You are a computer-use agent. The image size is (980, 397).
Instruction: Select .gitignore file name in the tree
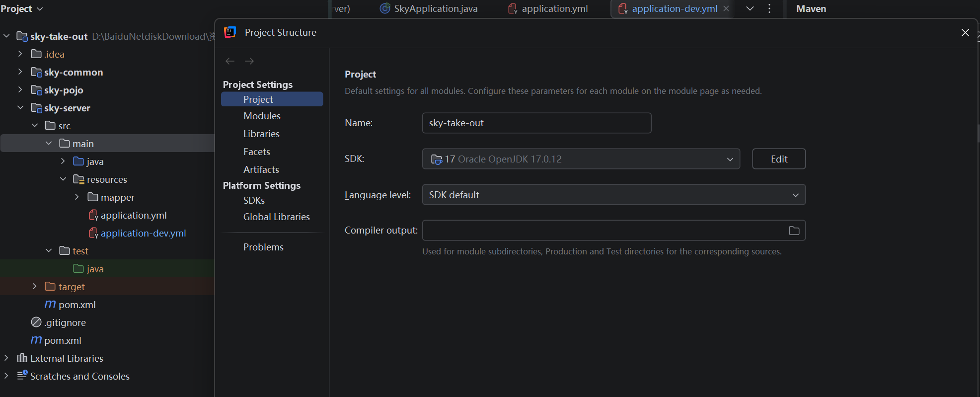[65, 322]
